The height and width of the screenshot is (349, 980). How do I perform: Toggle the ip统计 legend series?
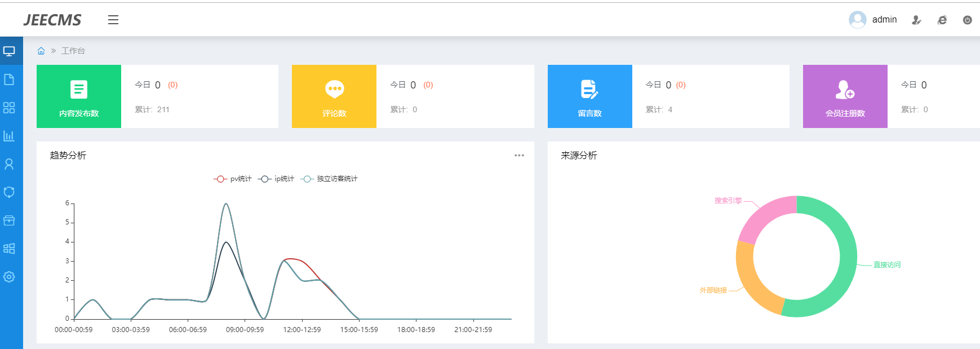pyautogui.click(x=277, y=179)
